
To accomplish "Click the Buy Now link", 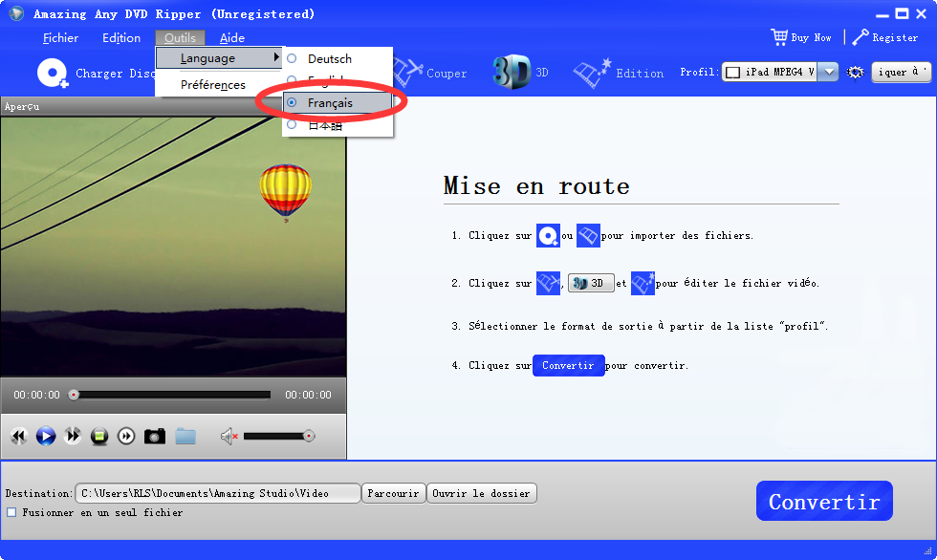I will click(811, 37).
